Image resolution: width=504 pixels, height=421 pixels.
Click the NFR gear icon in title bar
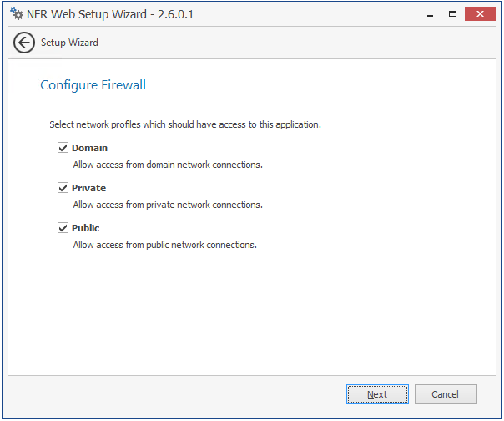(x=17, y=14)
